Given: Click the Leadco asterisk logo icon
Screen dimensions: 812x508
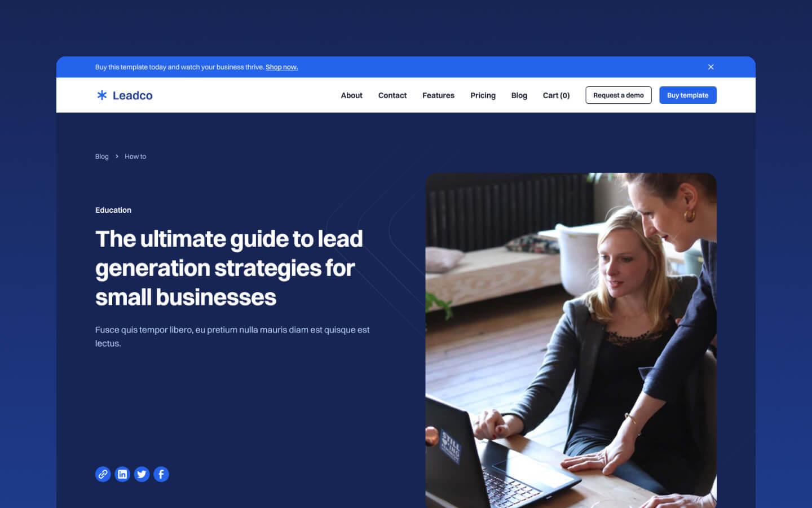Looking at the screenshot, I should (x=102, y=95).
